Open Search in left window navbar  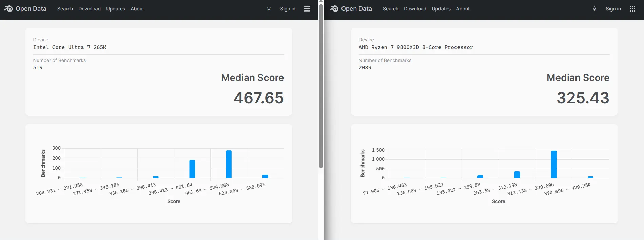[x=65, y=9]
